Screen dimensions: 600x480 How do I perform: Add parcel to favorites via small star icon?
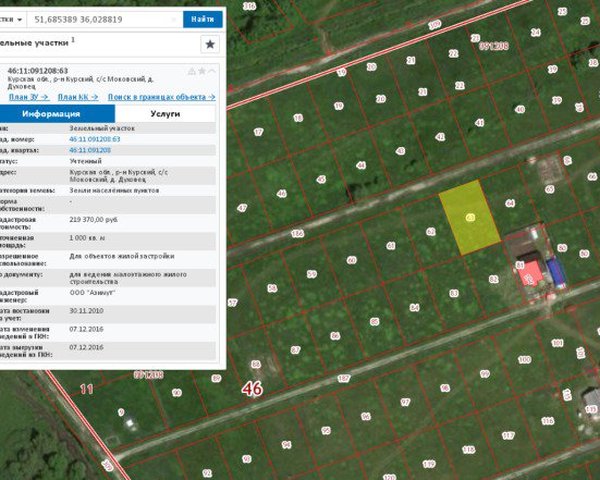pyautogui.click(x=202, y=71)
